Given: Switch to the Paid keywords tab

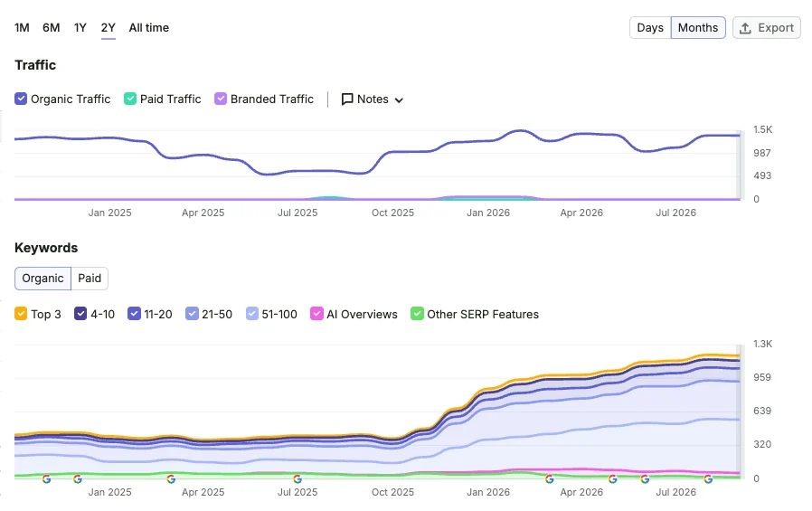Looking at the screenshot, I should pyautogui.click(x=90, y=279).
